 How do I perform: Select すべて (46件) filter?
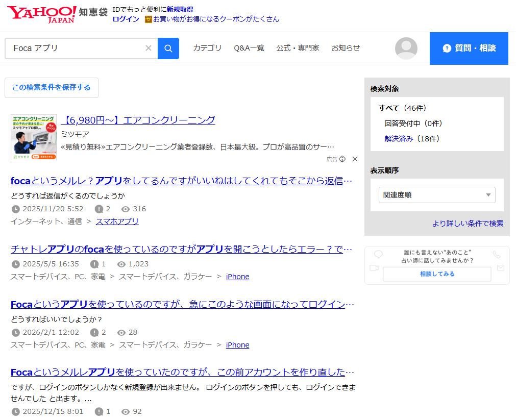[402, 108]
